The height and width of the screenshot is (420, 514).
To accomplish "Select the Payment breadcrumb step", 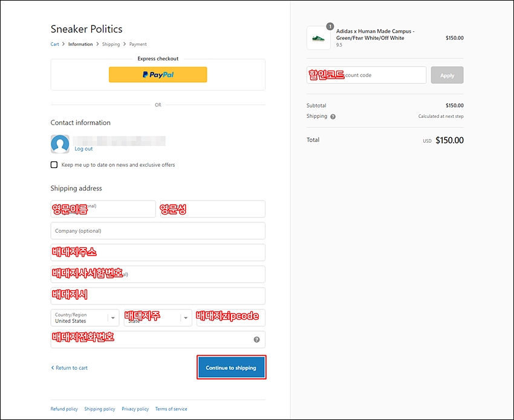I will coord(138,44).
